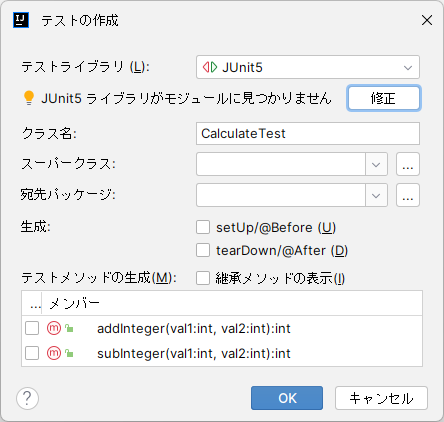The height and width of the screenshot is (422, 444).
Task: Toggle the 継承メソッドの表示 checkbox
Action: (x=203, y=278)
